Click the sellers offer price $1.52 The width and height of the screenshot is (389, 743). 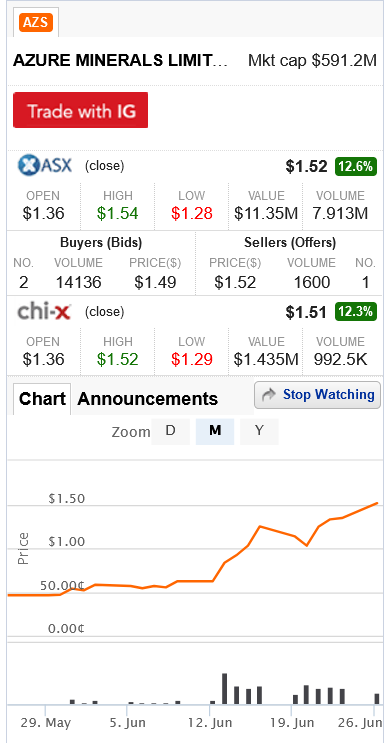point(235,283)
